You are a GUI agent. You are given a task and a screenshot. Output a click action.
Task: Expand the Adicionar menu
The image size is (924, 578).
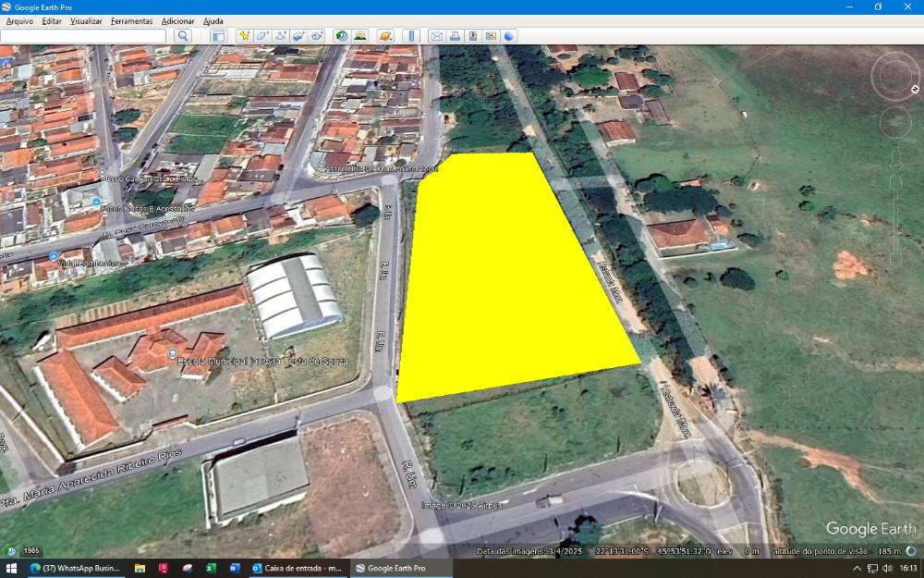pos(178,20)
